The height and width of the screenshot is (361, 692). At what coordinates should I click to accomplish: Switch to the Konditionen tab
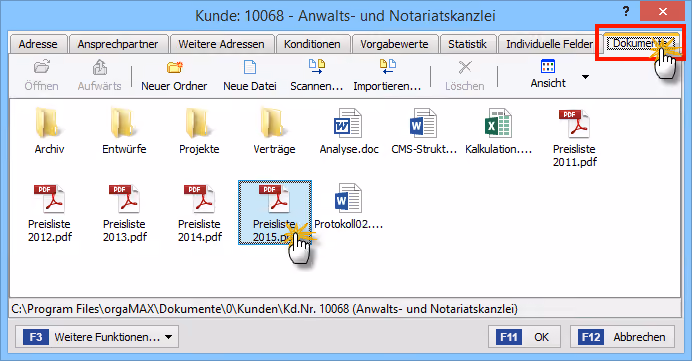[312, 44]
